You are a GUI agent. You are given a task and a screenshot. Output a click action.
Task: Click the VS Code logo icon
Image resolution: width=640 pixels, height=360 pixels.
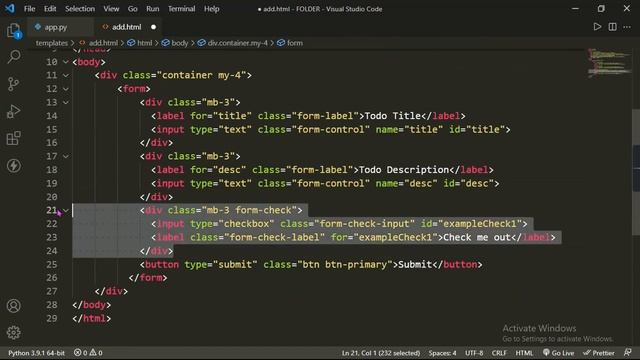pyautogui.click(x=9, y=8)
